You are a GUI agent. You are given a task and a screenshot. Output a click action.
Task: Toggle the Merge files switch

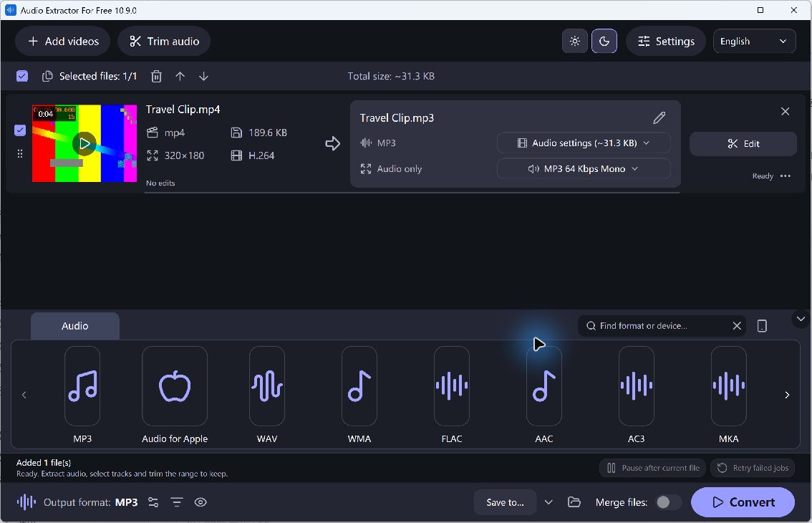(667, 502)
